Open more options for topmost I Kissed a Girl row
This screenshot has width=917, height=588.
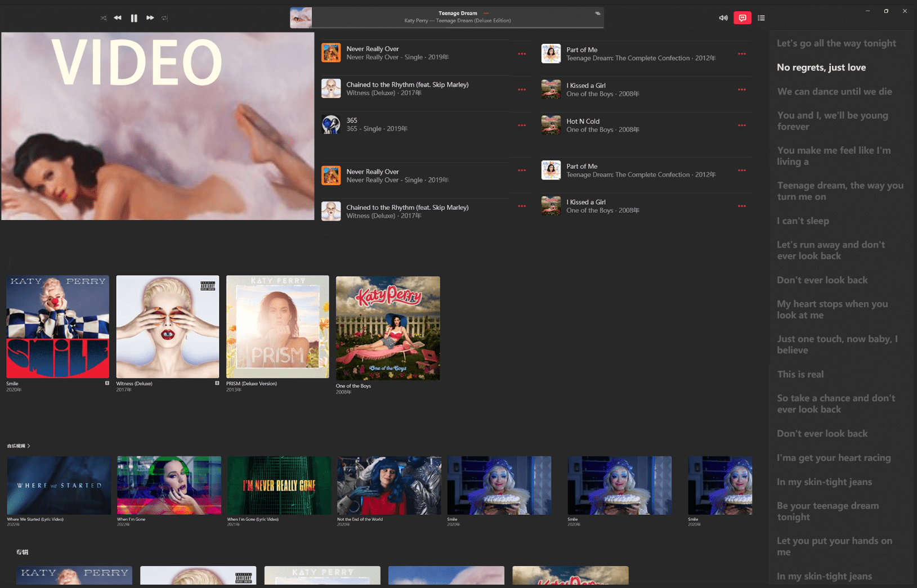coord(742,89)
